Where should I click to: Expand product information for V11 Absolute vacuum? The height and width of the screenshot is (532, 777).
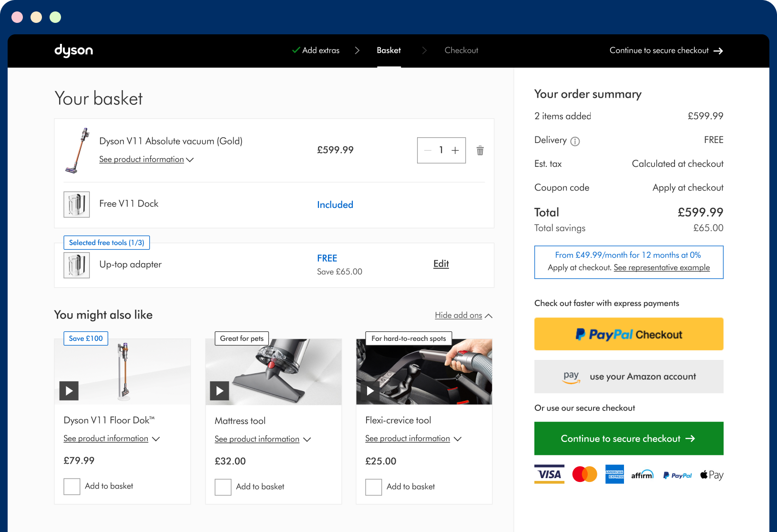[146, 159]
